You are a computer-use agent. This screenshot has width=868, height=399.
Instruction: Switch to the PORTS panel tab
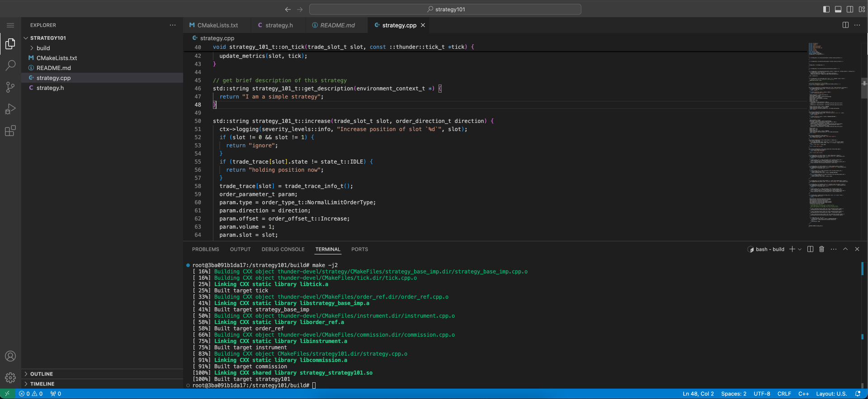tap(359, 249)
